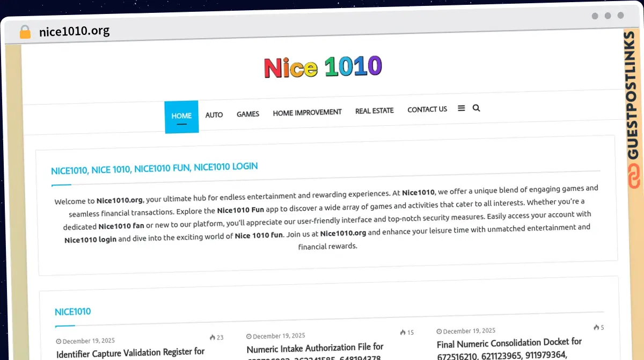Click the 'NICE1010, NICE 1010, NICE1010 FUN' heading
644x360 pixels.
pos(155,168)
